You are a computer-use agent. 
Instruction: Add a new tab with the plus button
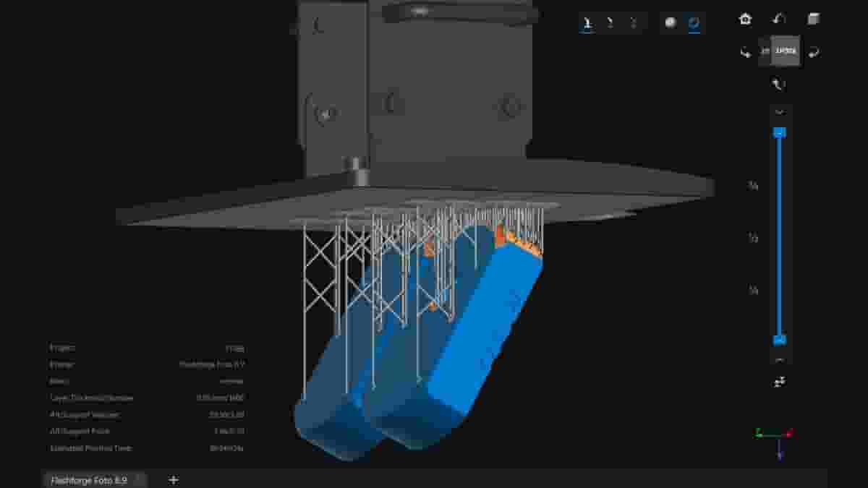click(x=173, y=479)
